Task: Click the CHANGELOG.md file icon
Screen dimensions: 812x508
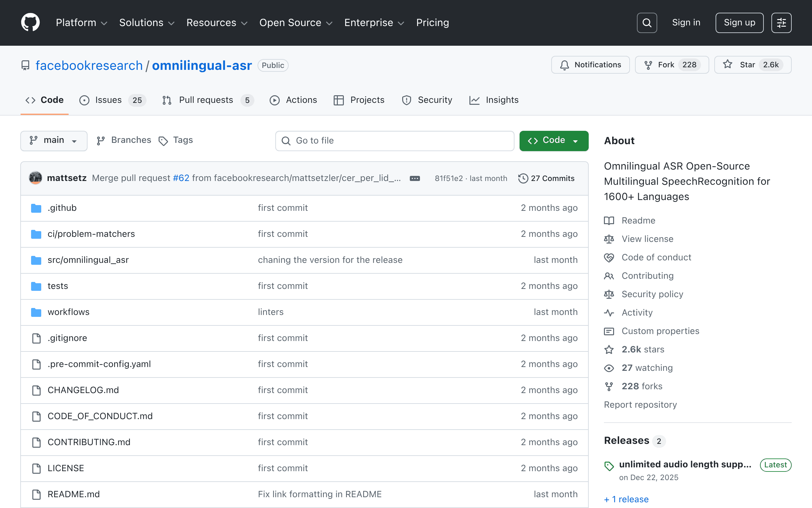Action: [36, 390]
